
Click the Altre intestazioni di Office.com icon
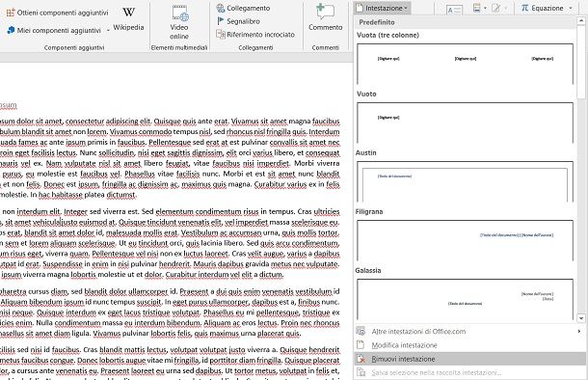coord(361,331)
